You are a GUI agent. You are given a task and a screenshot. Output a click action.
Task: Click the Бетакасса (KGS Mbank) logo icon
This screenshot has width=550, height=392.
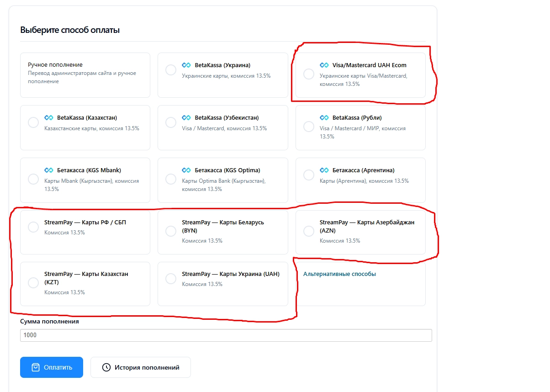point(49,170)
